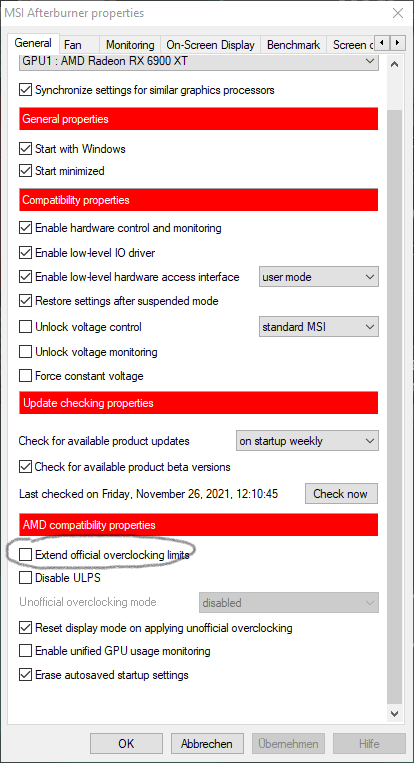Close the MSI Afterburner properties window
Viewport: 414px width, 763px height.
tap(397, 13)
